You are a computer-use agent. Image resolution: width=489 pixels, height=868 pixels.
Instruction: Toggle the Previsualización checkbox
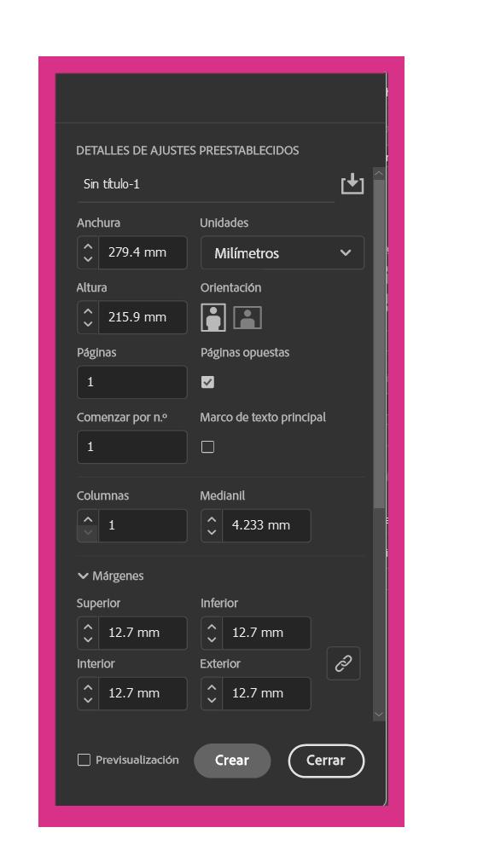(x=84, y=760)
